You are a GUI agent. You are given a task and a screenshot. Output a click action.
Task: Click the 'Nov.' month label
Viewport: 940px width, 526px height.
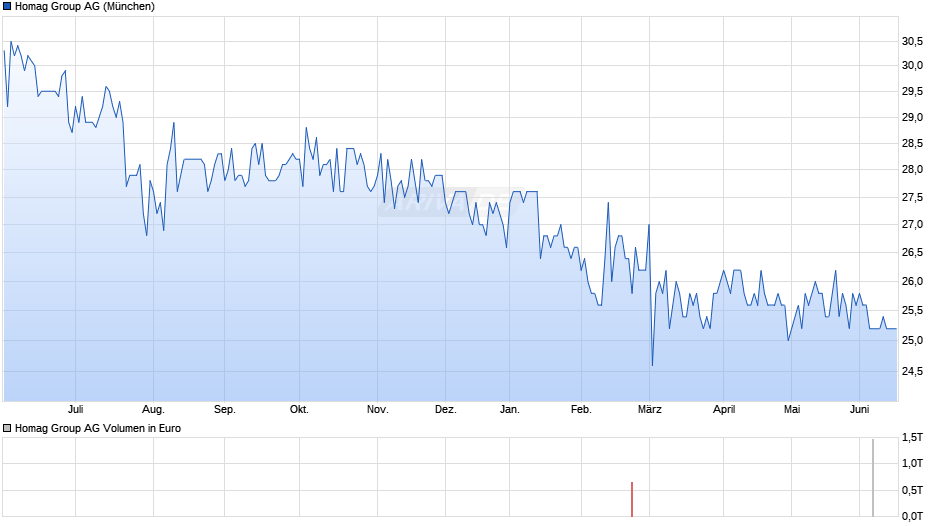click(x=378, y=409)
